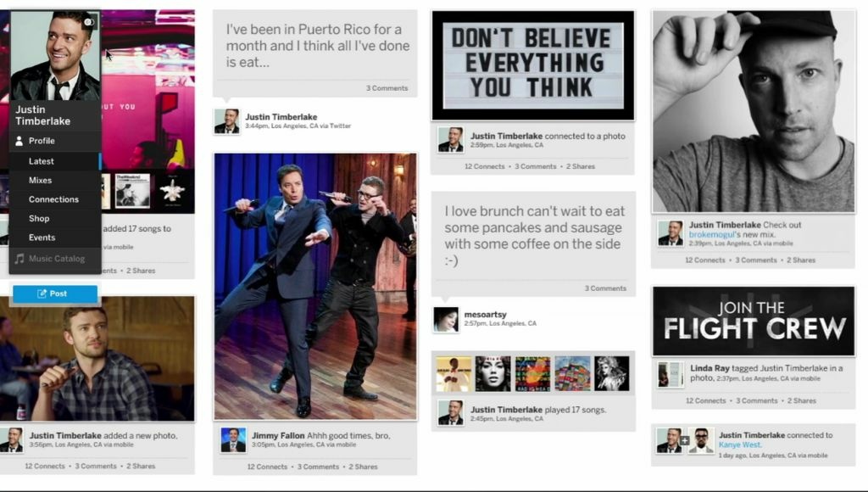Click the blue Post button
This screenshot has width=868, height=492.
[x=55, y=294]
